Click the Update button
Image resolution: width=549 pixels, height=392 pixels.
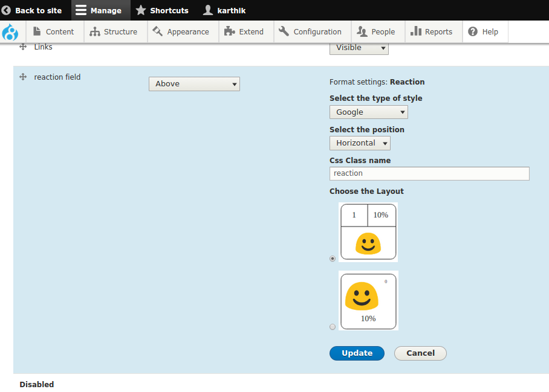pyautogui.click(x=357, y=353)
